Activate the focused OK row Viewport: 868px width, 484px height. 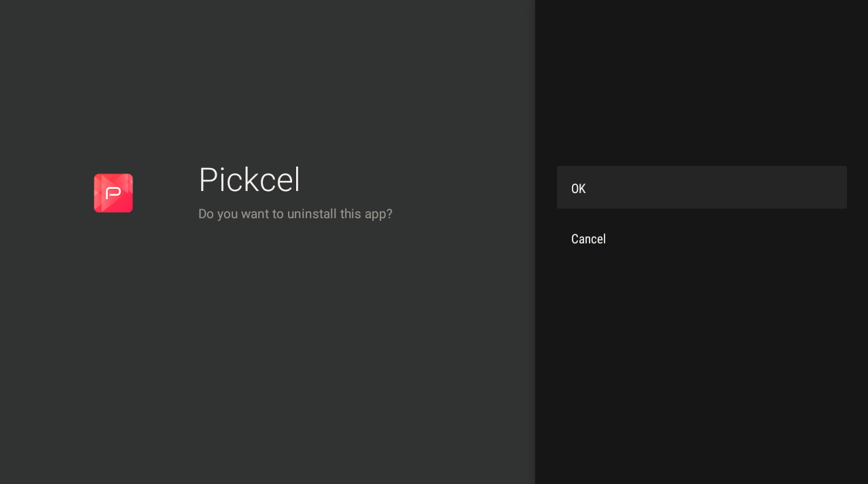pyautogui.click(x=701, y=188)
